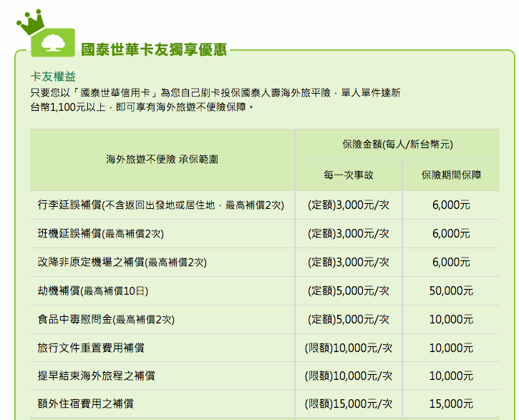Click the 15,000元 total cell

click(451, 404)
